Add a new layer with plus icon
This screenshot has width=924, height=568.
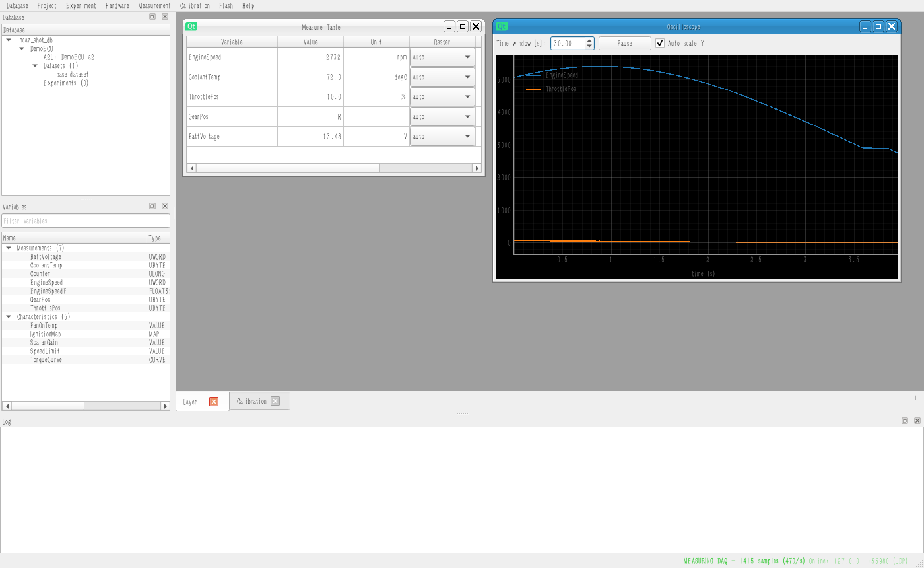915,398
